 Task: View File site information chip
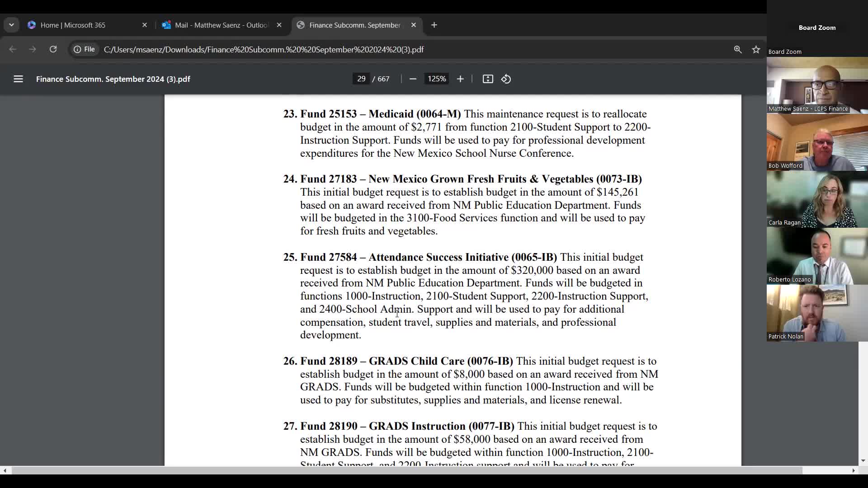[85, 49]
